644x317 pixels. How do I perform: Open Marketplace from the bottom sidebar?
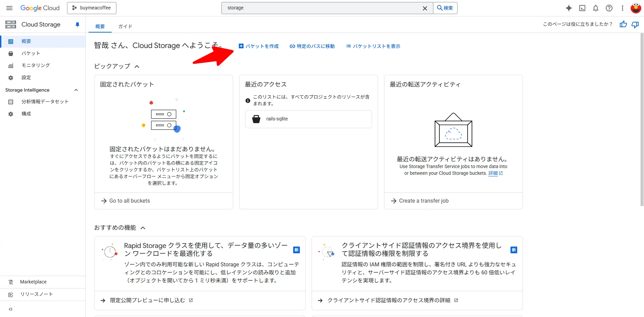(33, 281)
